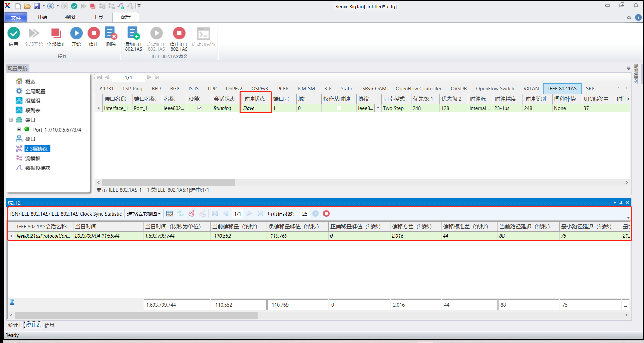
Task: Click the sum icon below statistics grid
Action: click(12, 302)
